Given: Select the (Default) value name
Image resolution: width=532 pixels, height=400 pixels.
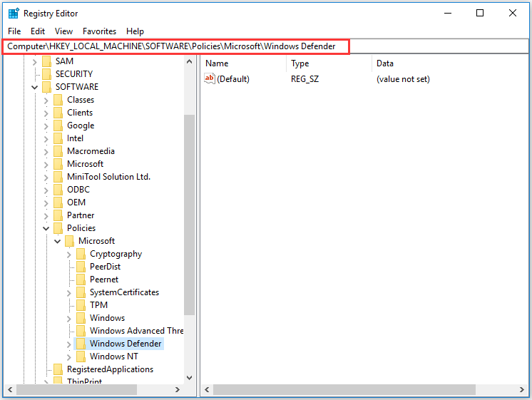Looking at the screenshot, I should (x=233, y=79).
